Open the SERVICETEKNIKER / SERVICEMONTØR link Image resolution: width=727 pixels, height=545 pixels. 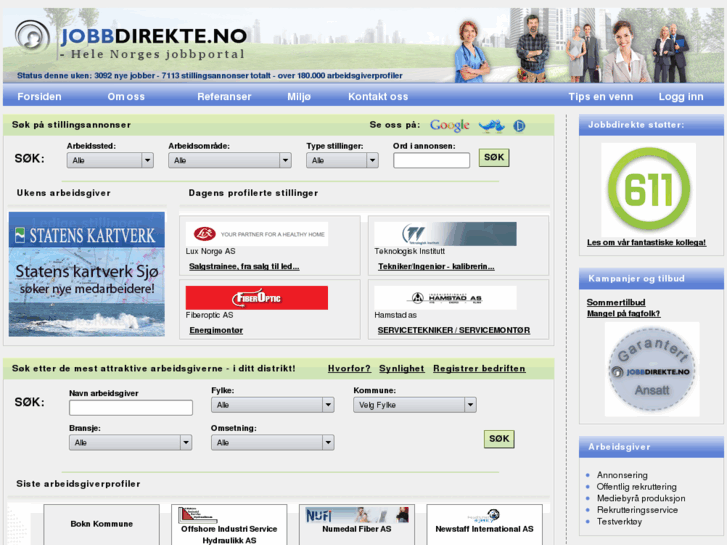(x=454, y=330)
